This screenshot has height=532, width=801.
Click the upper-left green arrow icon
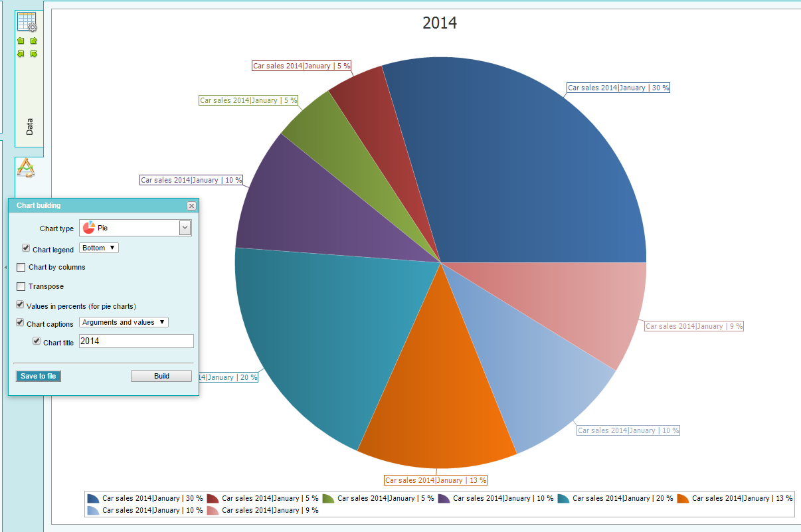point(21,41)
